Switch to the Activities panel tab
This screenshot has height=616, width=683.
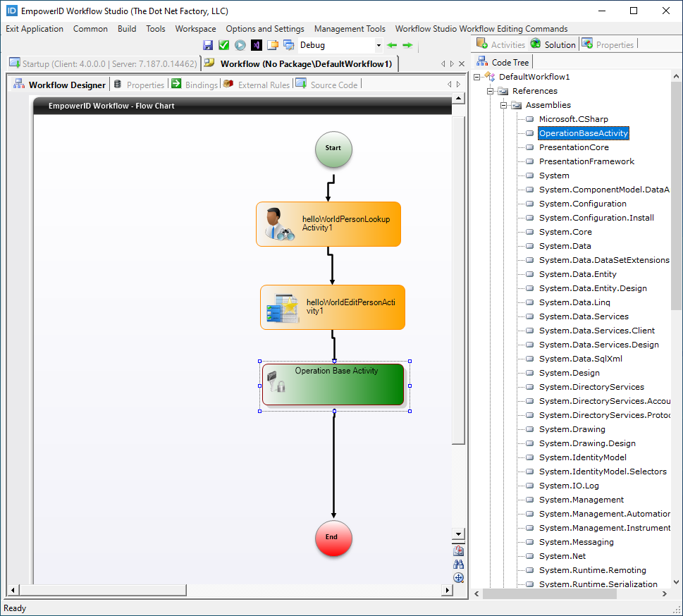tap(501, 44)
